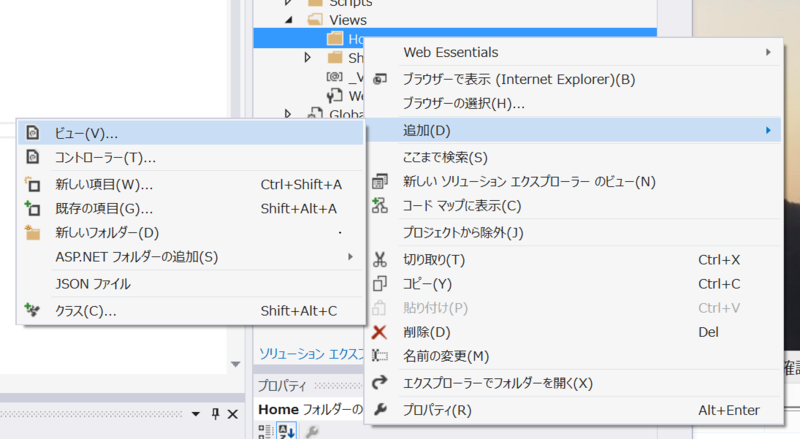This screenshot has width=800, height=439.
Task: Click the class icon beside クラス(C)
Action: point(32,310)
